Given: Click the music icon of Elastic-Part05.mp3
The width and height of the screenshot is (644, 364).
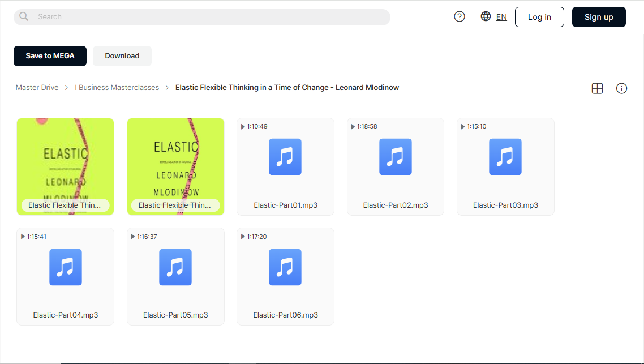Looking at the screenshot, I should pos(175,267).
